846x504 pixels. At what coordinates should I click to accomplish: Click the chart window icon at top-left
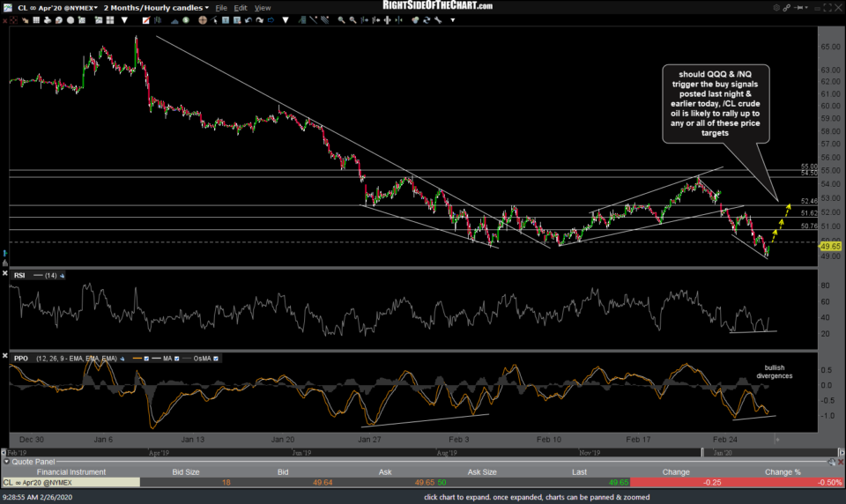click(8, 7)
